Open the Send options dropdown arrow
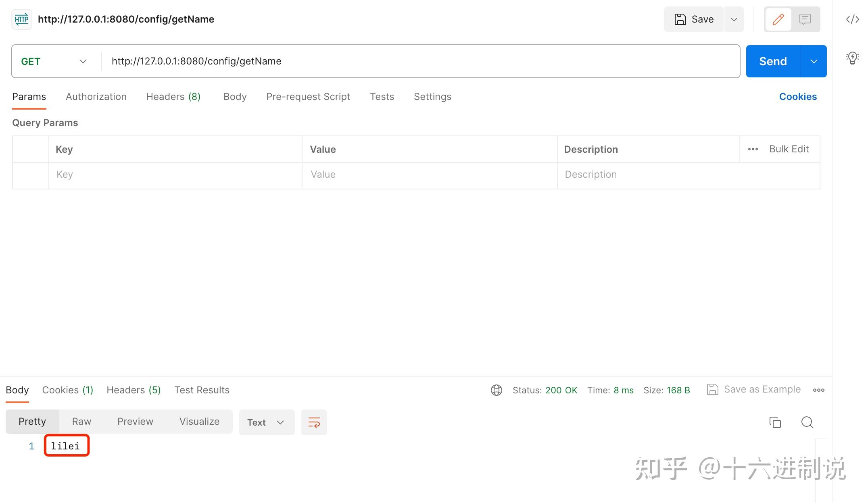This screenshot has width=868, height=503. 814,61
